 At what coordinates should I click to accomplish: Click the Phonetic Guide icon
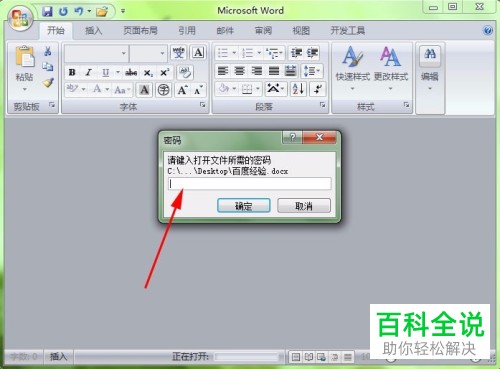pos(179,53)
